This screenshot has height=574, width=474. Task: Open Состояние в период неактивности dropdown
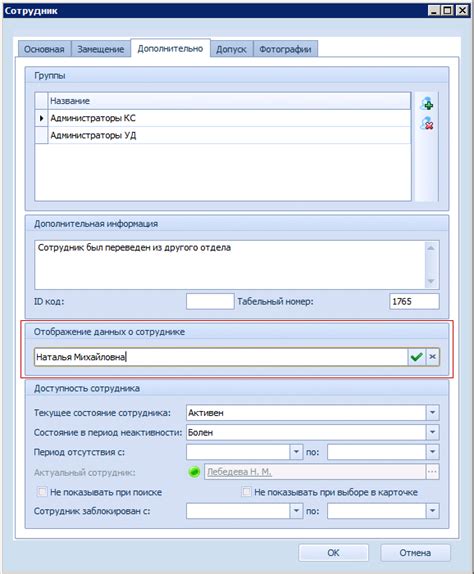click(432, 432)
